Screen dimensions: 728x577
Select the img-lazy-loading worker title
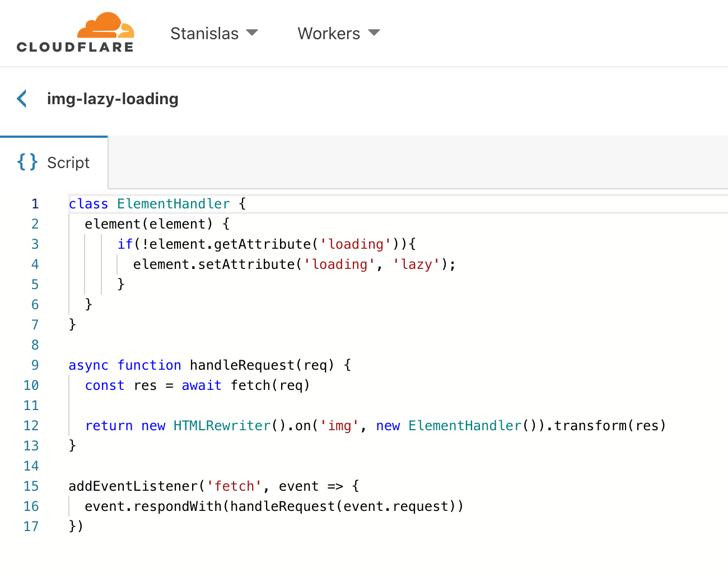coord(113,99)
